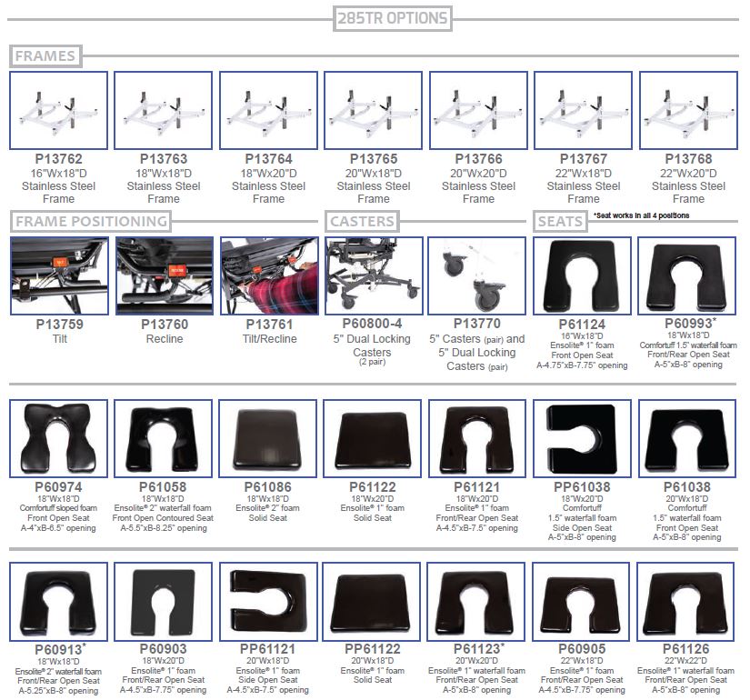Choose the P60974 Comfortuff sloped foam seat
The width and height of the screenshot is (750, 700).
(58, 438)
